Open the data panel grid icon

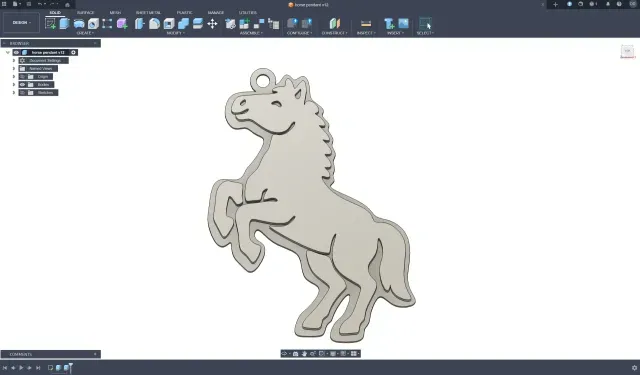[x=4, y=4]
